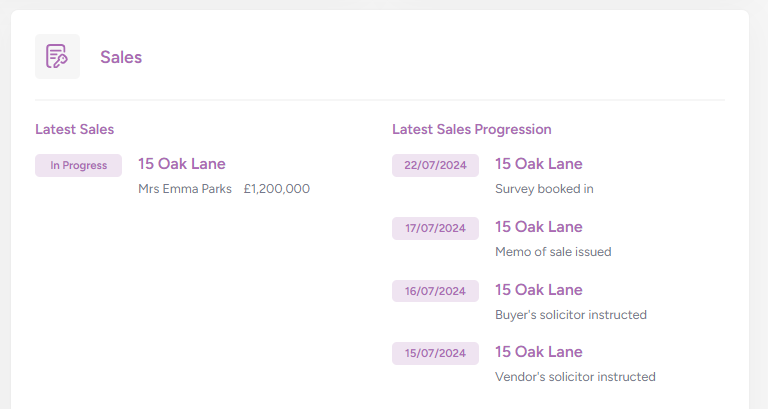Select the Latest Sales Progression heading
This screenshot has width=768, height=409.
tap(472, 129)
